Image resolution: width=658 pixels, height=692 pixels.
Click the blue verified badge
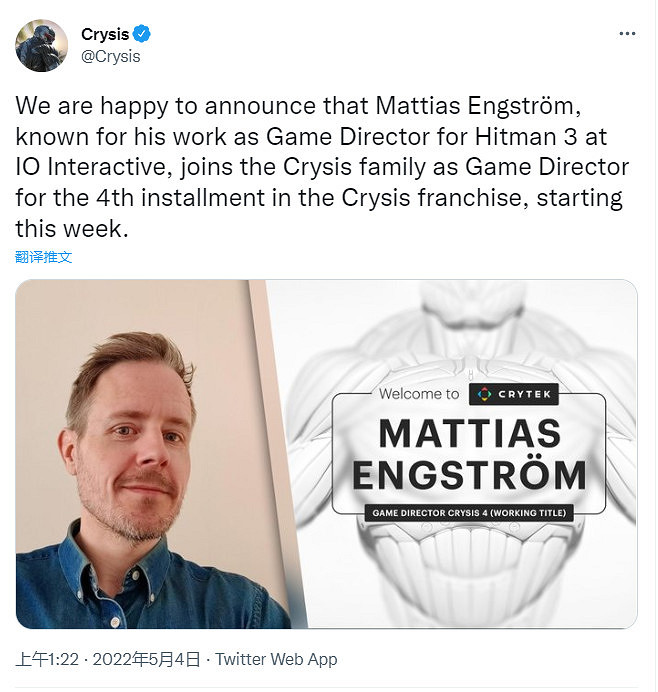pyautogui.click(x=142, y=34)
